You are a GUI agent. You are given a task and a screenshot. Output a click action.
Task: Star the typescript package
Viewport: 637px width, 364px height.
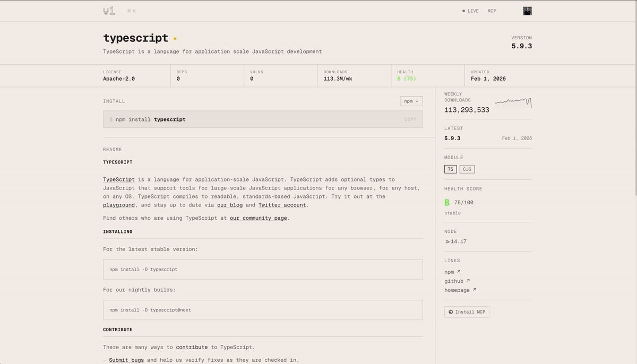point(175,39)
